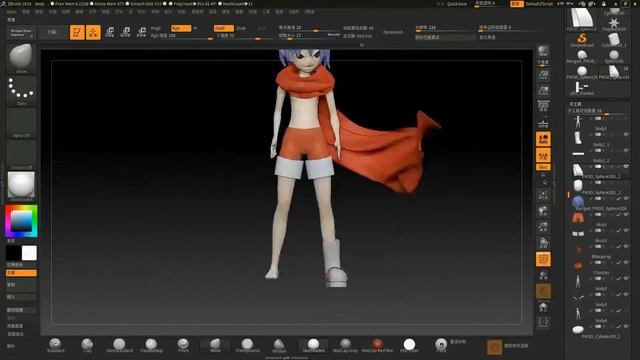Open the Dots stroke type selector

point(21,91)
